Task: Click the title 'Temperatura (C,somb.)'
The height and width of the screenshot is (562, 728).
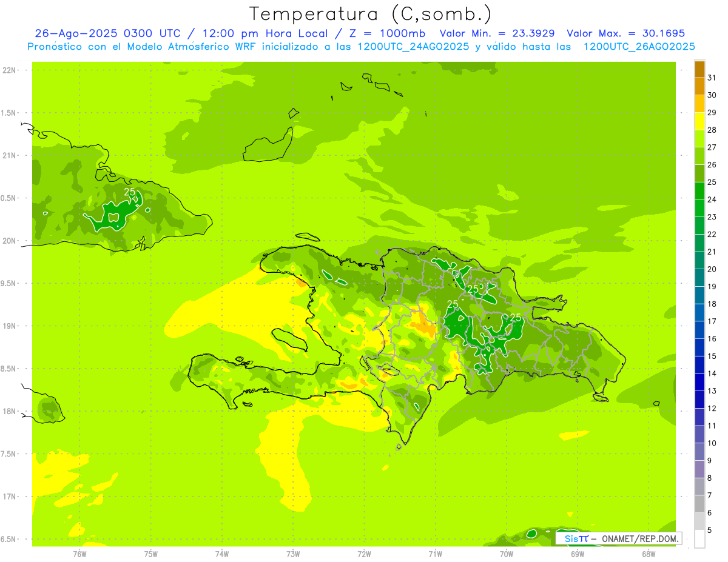Action: tap(370, 15)
